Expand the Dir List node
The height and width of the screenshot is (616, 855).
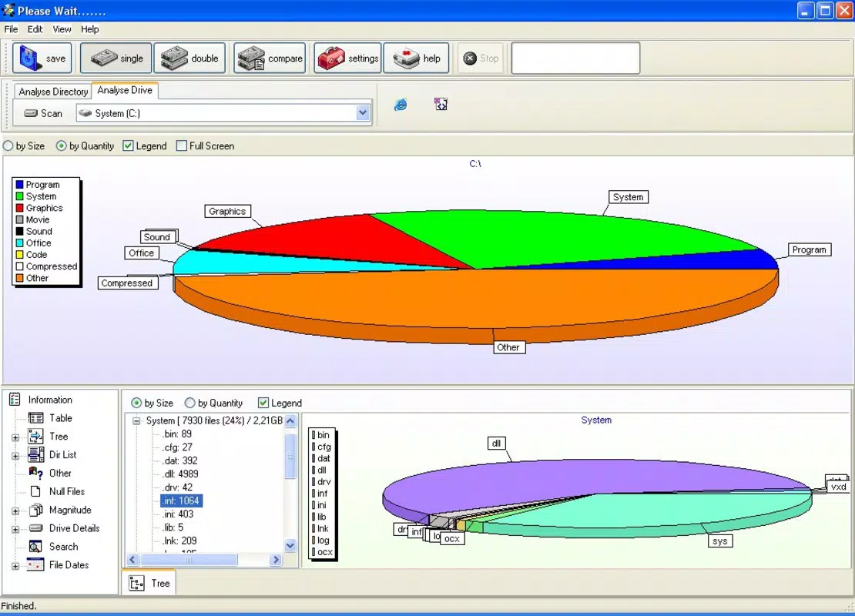[x=15, y=456]
